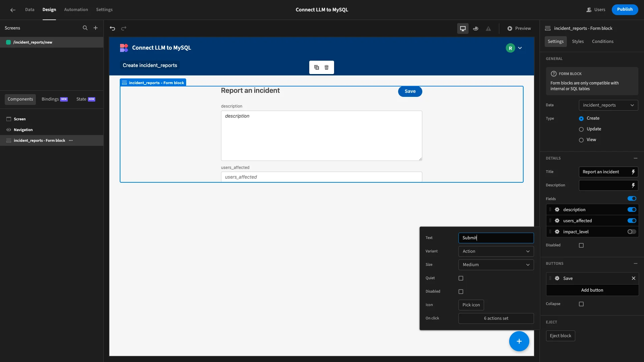This screenshot has height=362, width=644.
Task: Remove the Save button entry
Action: pos(634,278)
